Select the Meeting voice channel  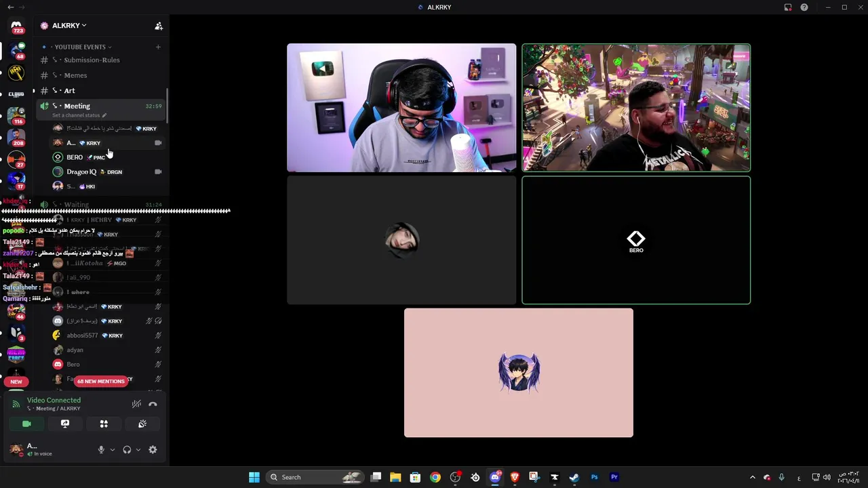point(100,106)
